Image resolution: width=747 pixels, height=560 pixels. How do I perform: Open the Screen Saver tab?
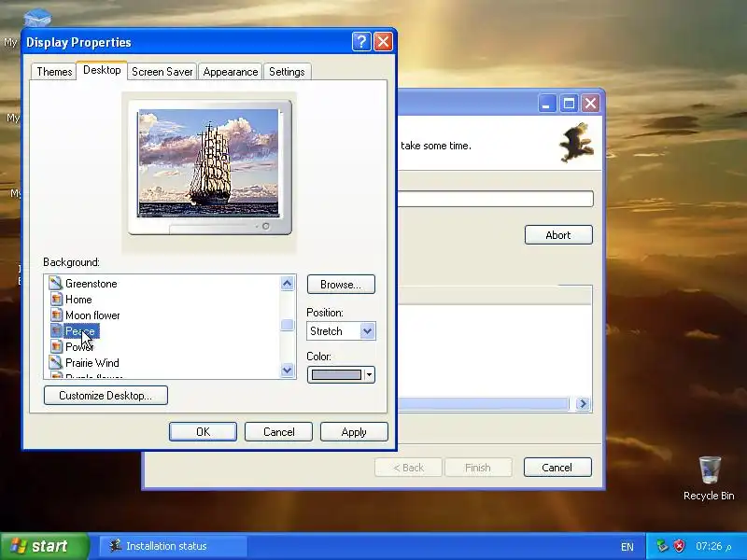(162, 72)
